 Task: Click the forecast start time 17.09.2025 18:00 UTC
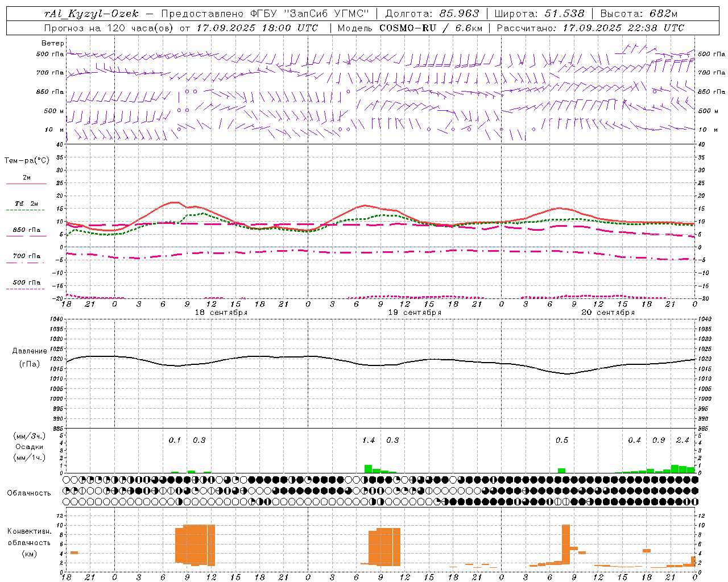pos(257,28)
